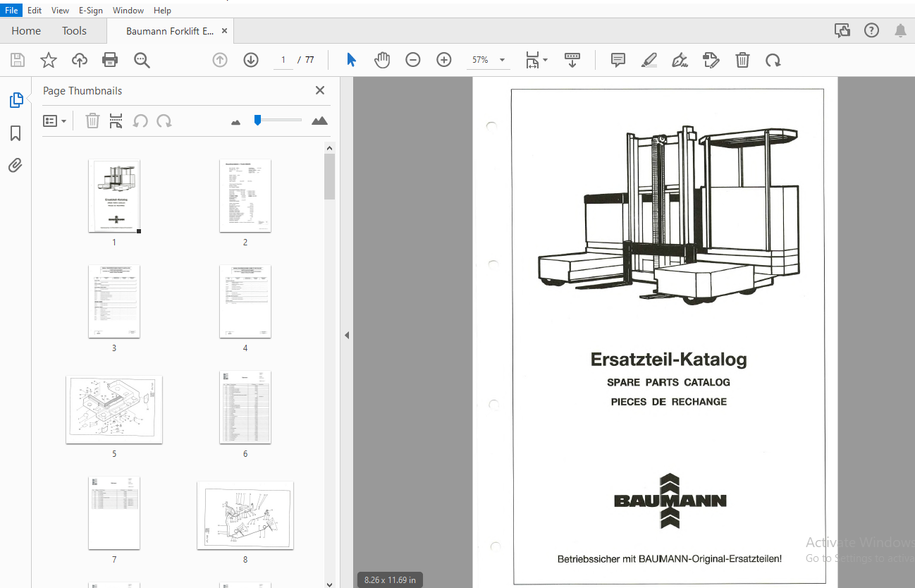Select page 6 thumbnail
The height and width of the screenshot is (588, 915).
click(x=245, y=408)
